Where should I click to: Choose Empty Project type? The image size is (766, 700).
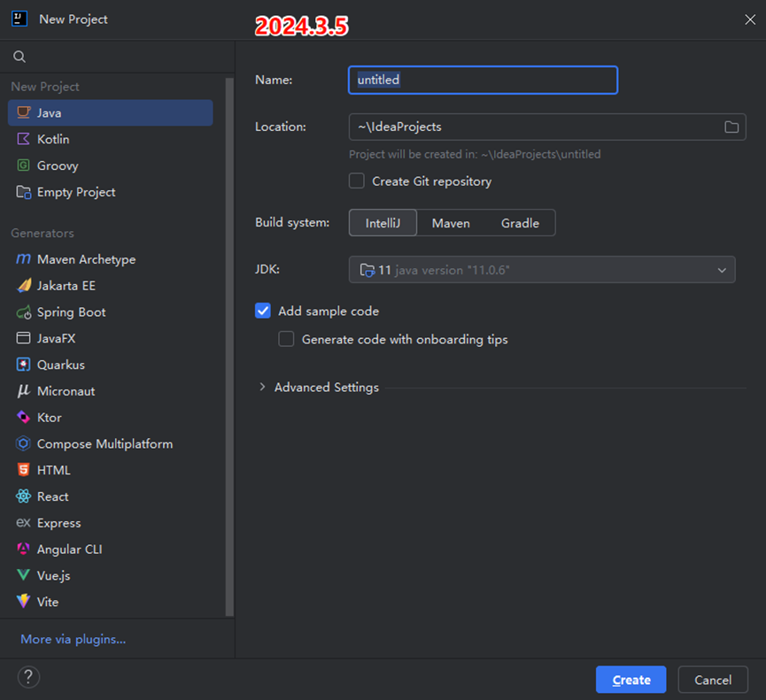click(111, 192)
